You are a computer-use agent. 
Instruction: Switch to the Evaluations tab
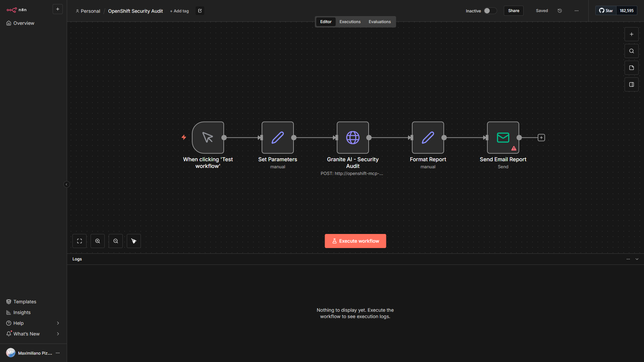point(379,22)
